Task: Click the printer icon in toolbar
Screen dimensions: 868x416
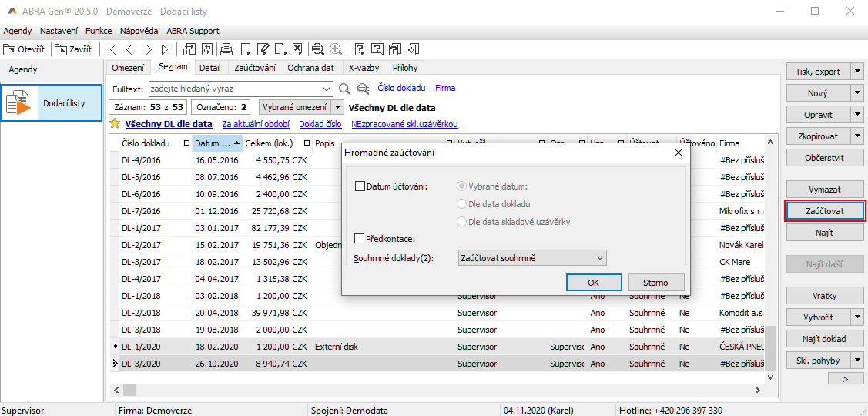Action: pyautogui.click(x=226, y=49)
